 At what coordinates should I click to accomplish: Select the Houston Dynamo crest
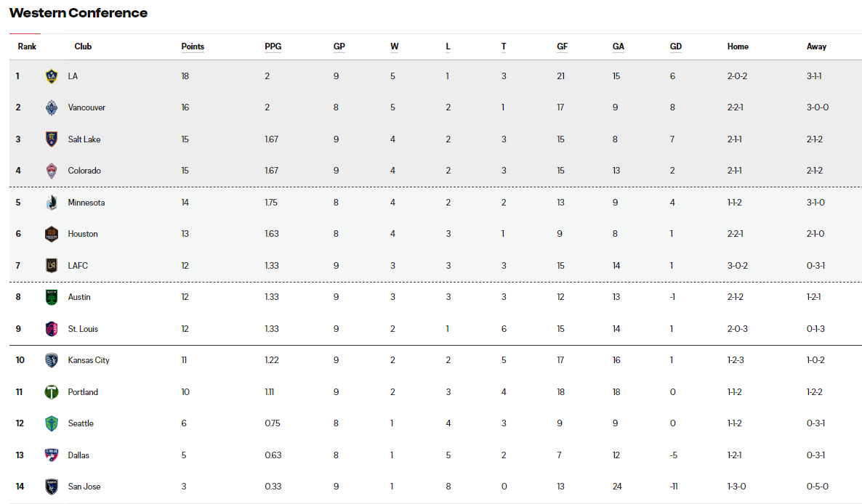pyautogui.click(x=51, y=234)
